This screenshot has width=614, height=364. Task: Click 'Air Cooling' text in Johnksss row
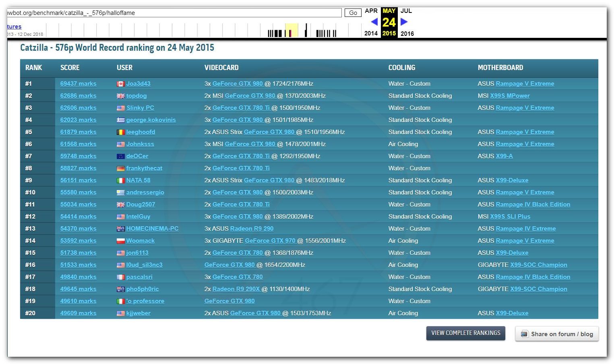(x=403, y=144)
